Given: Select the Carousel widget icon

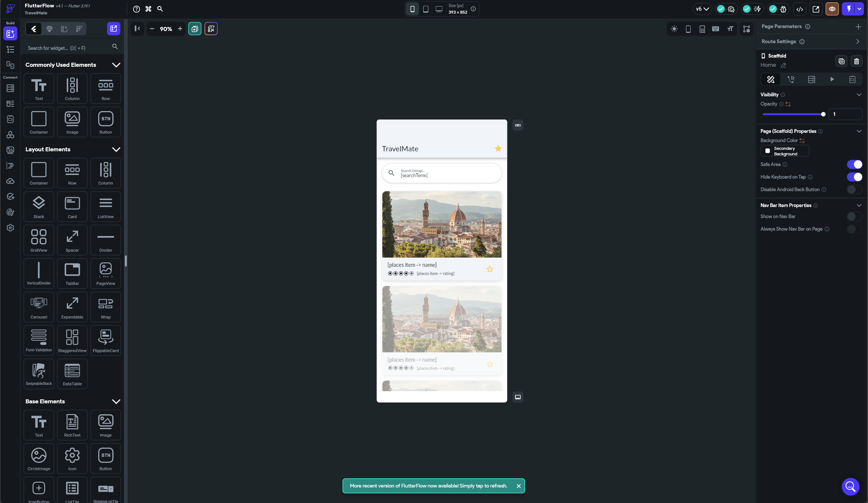Looking at the screenshot, I should [x=39, y=307].
